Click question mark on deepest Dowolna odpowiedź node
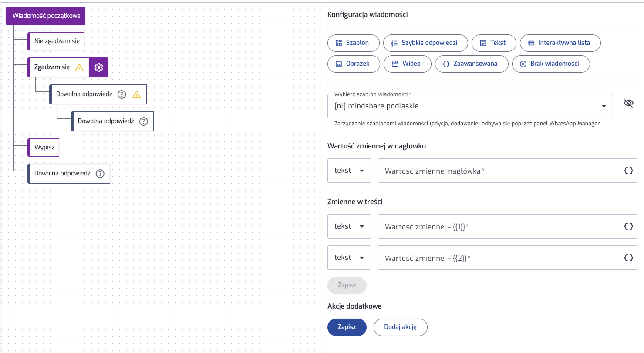This screenshot has height=353, width=644. tap(143, 121)
